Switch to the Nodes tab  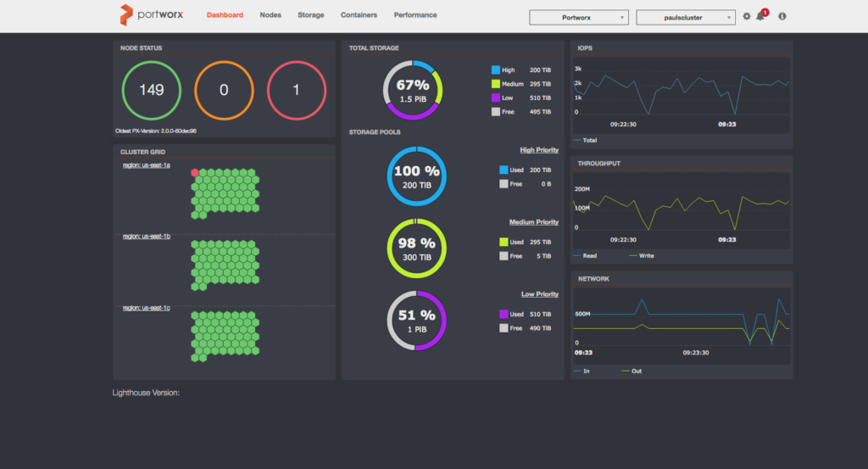coord(270,15)
